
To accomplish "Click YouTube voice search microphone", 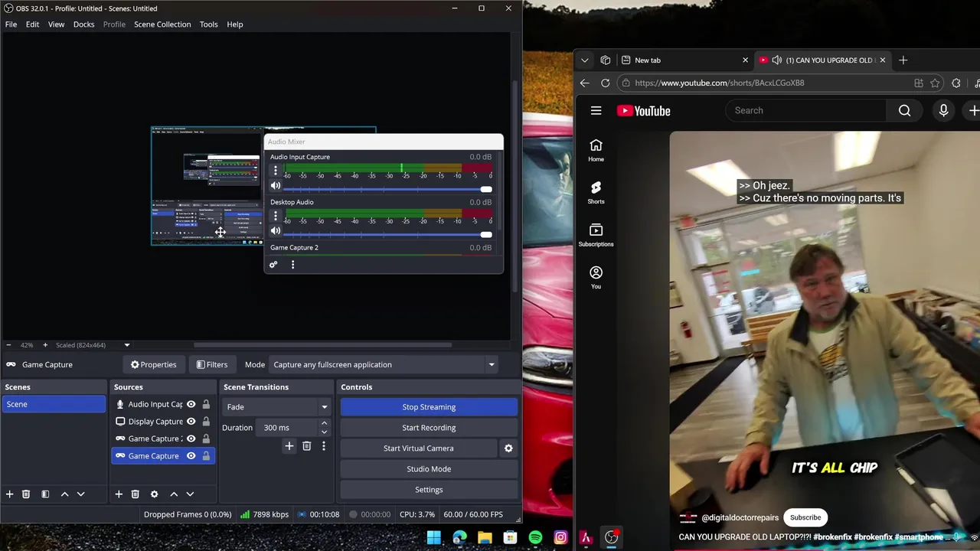I will point(943,110).
